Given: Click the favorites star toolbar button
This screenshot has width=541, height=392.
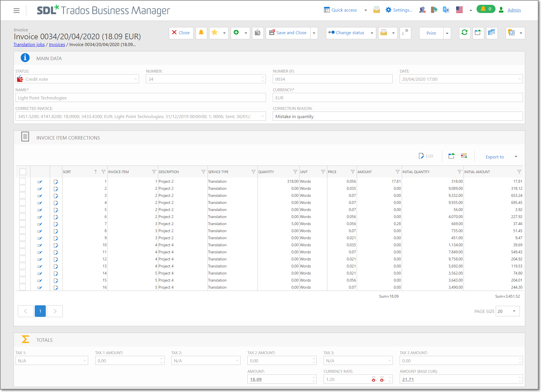Looking at the screenshot, I should (215, 33).
